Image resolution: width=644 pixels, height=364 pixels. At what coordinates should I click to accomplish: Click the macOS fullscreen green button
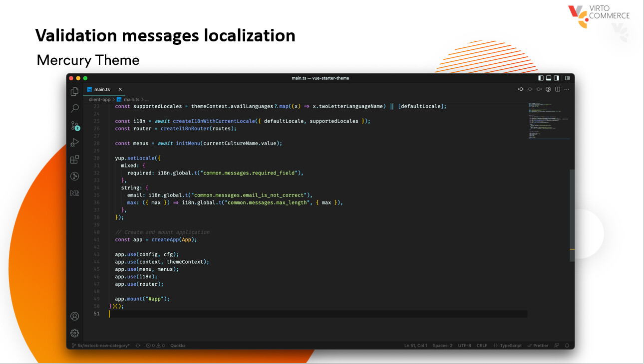85,78
